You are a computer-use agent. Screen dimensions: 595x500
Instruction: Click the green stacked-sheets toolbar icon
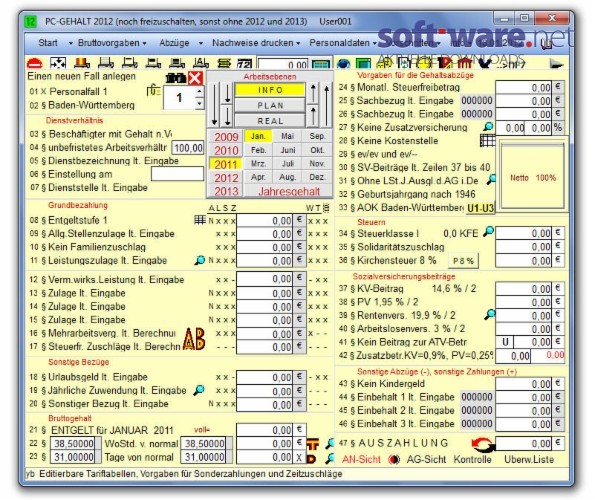(224, 63)
